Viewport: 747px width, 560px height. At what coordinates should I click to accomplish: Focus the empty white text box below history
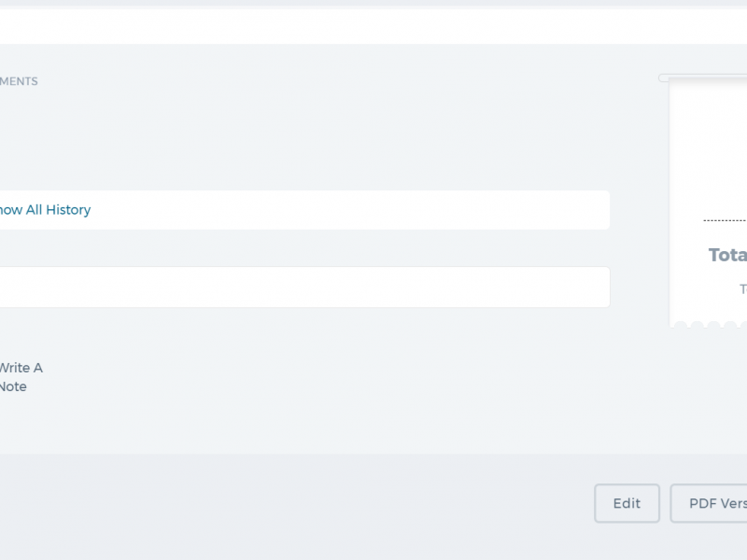tap(305, 287)
